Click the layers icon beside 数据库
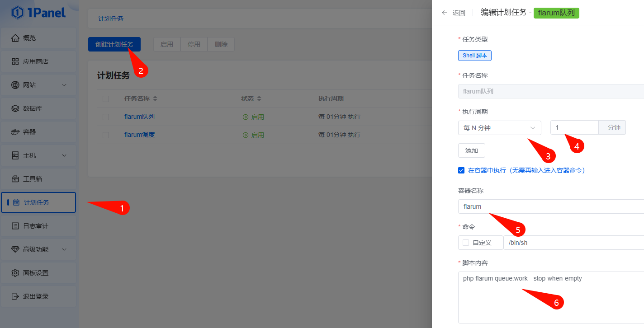Screen dimensions: 644x328 coord(15,108)
